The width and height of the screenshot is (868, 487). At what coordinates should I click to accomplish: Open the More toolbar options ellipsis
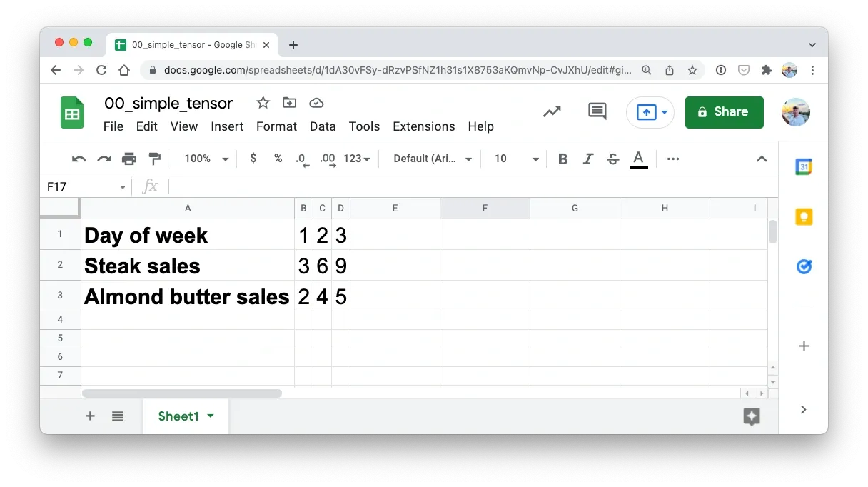point(673,159)
